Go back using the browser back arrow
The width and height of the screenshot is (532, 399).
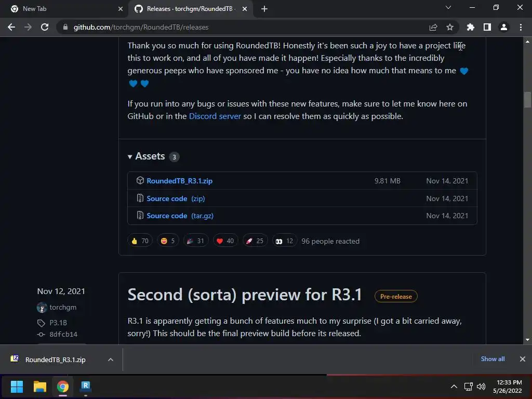coord(11,27)
